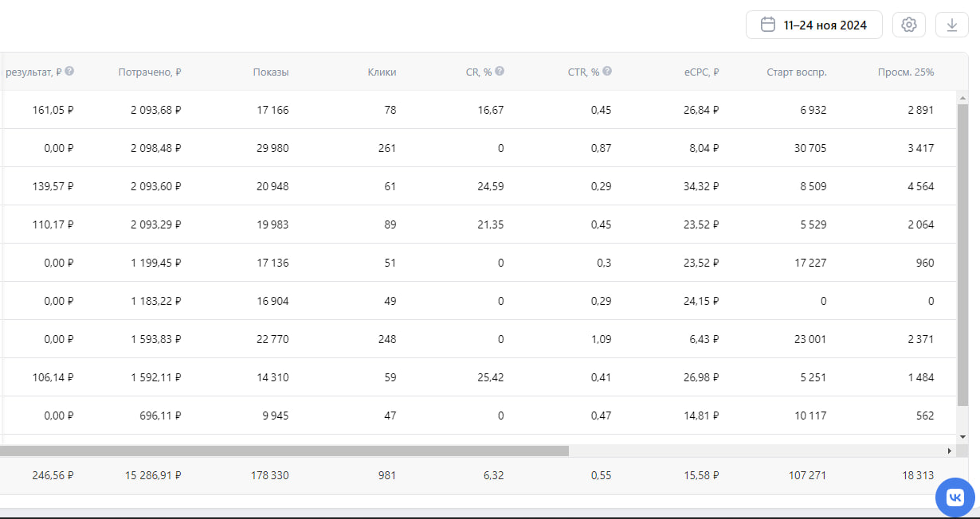The height and width of the screenshot is (519, 980).
Task: Click the Клики column header
Action: (x=382, y=72)
